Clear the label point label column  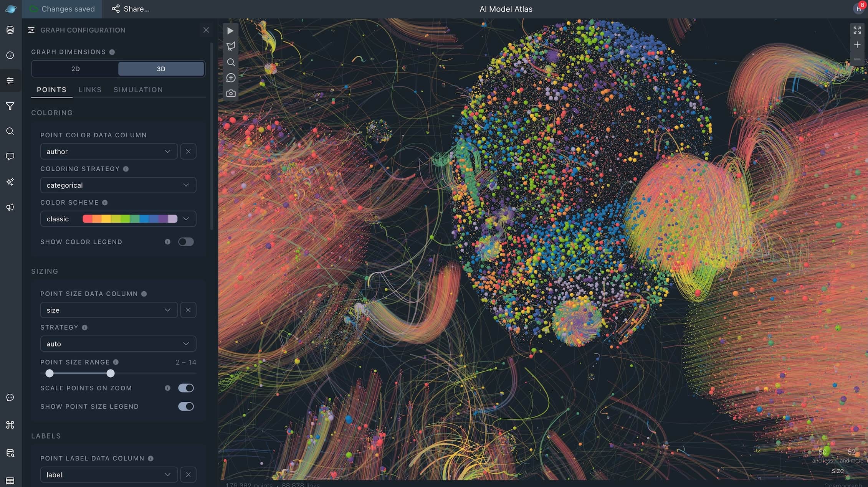click(x=188, y=475)
